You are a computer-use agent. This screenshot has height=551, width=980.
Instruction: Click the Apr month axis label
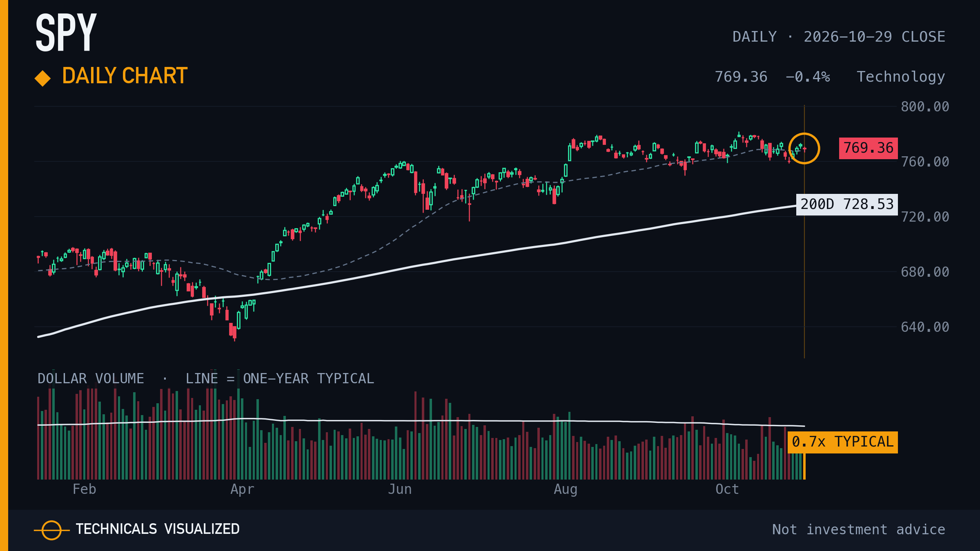point(242,490)
